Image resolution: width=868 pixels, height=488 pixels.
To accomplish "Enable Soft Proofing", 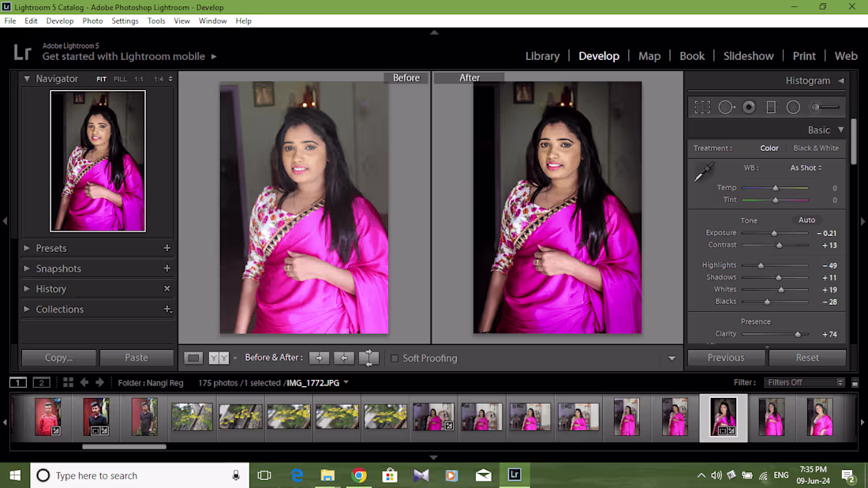I will click(x=395, y=358).
